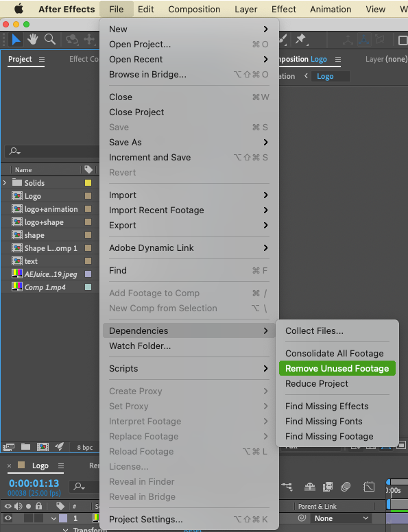This screenshot has width=408, height=532.
Task: Select the Selection arrow tool
Action: point(16,40)
